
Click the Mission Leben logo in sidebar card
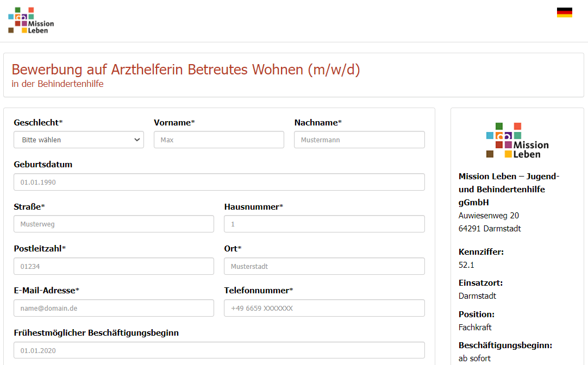(517, 140)
